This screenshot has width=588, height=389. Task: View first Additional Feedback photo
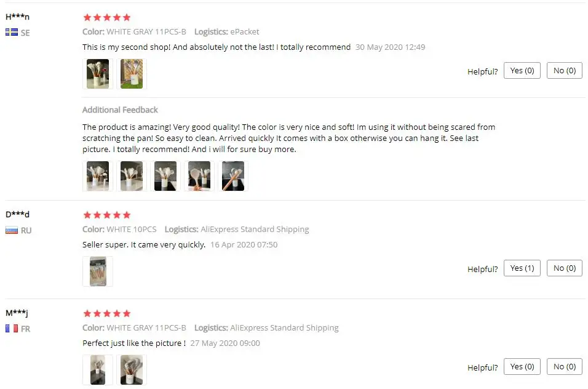(98, 176)
